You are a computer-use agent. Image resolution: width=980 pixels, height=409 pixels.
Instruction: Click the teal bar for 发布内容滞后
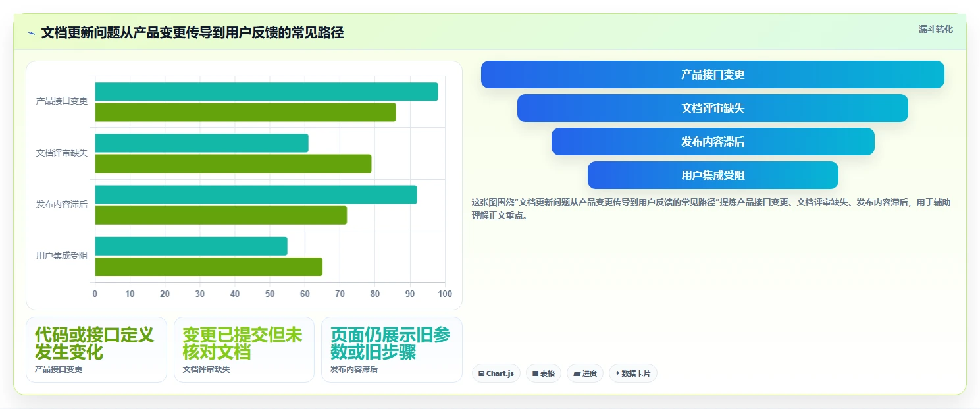(256, 194)
